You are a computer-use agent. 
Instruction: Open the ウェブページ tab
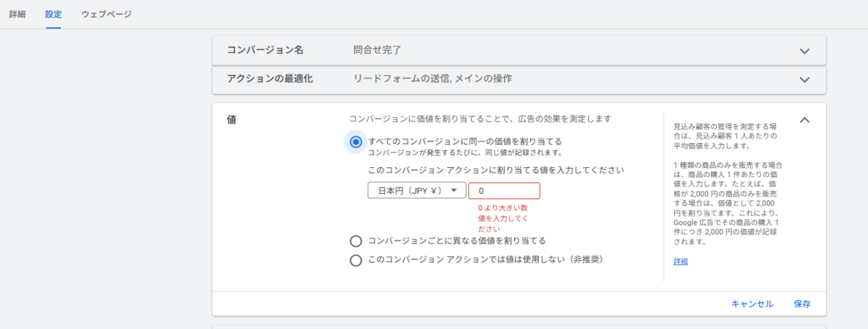[x=106, y=14]
